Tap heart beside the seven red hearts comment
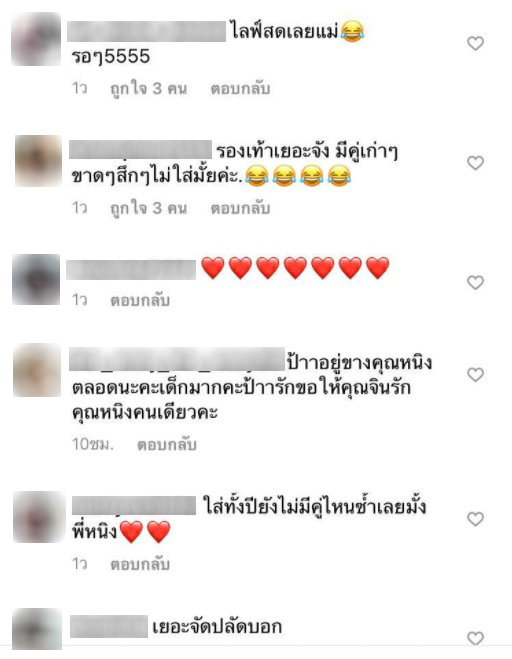The width and height of the screenshot is (512, 659). coord(475,282)
